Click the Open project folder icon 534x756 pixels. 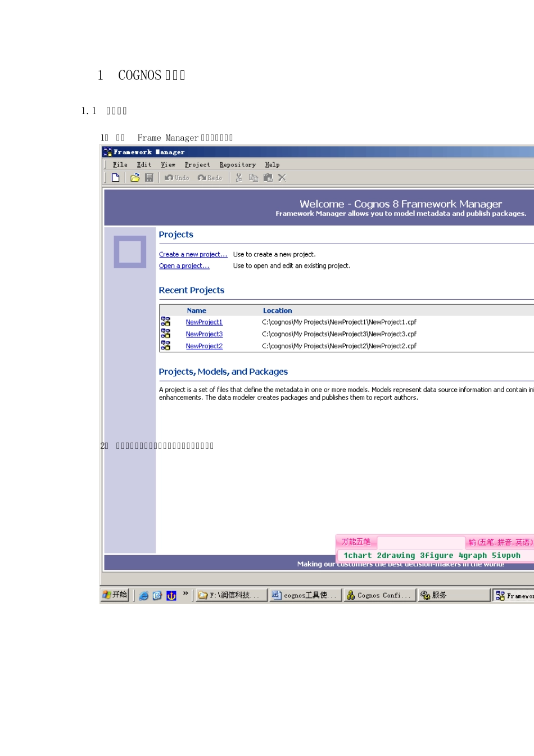[x=135, y=178]
